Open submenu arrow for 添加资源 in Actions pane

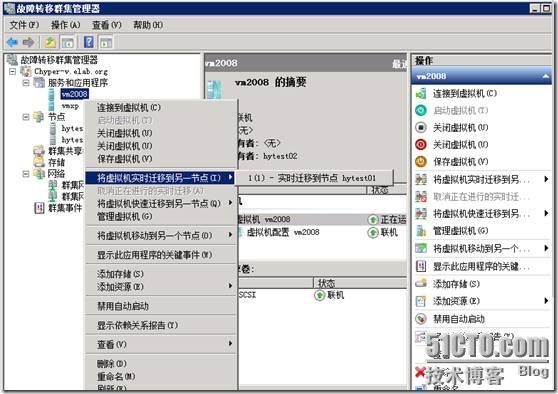[546, 301]
